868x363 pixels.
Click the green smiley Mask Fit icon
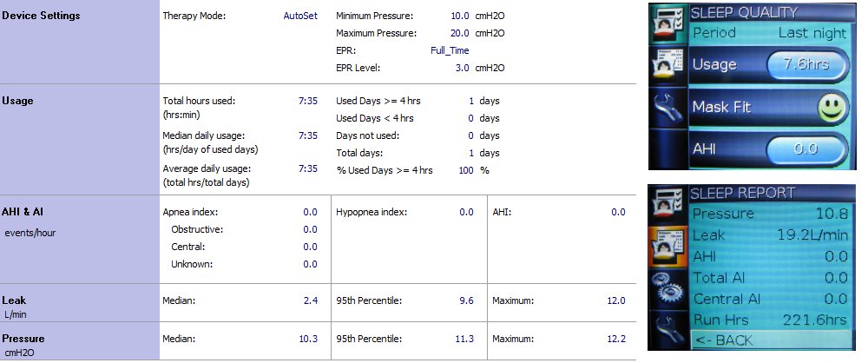tap(832, 108)
